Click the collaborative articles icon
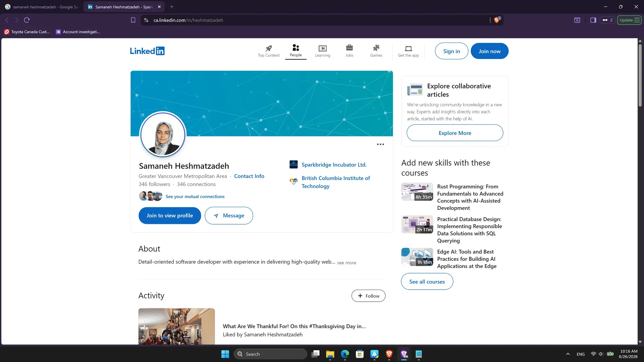 [415, 90]
